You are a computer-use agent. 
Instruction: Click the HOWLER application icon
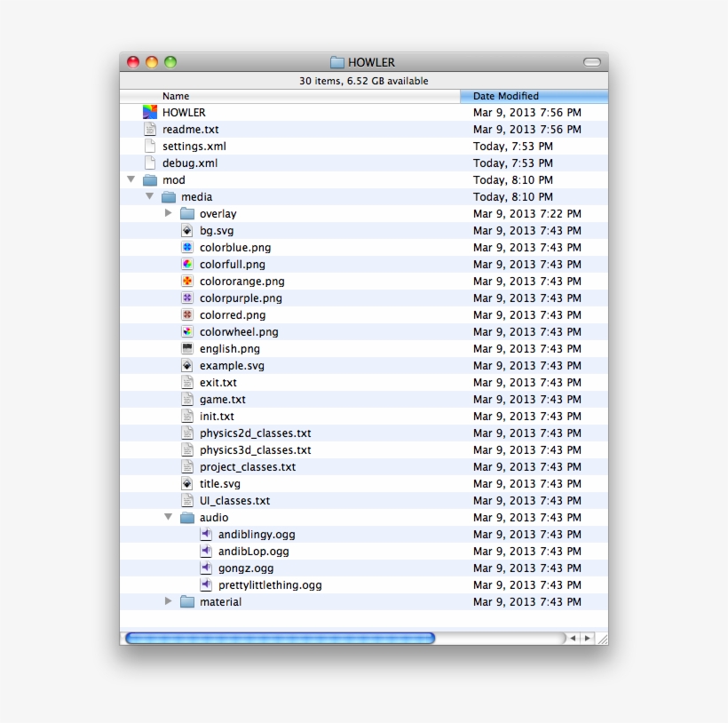[149, 113]
